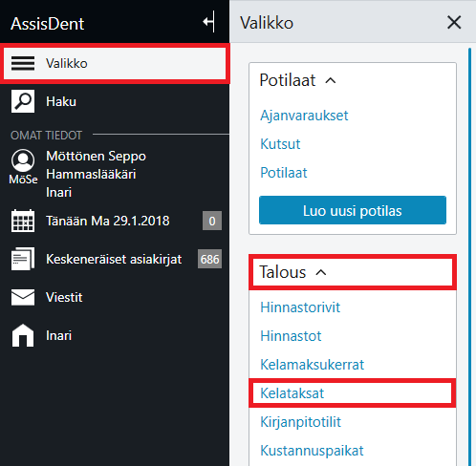The height and width of the screenshot is (466, 476).
Task: Click the Inari home icon
Action: tap(23, 335)
